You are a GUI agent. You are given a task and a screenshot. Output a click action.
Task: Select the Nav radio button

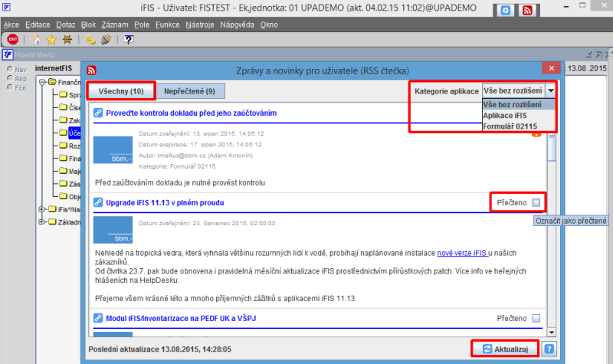(x=10, y=69)
